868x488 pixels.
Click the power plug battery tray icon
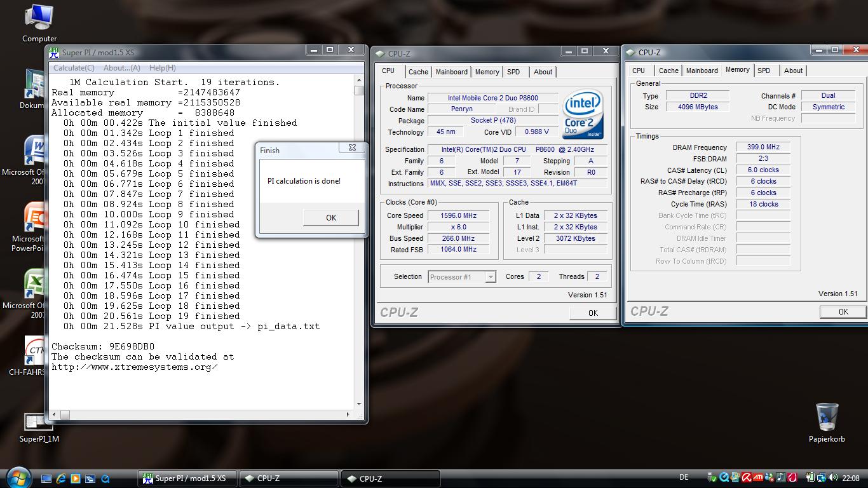(810, 478)
